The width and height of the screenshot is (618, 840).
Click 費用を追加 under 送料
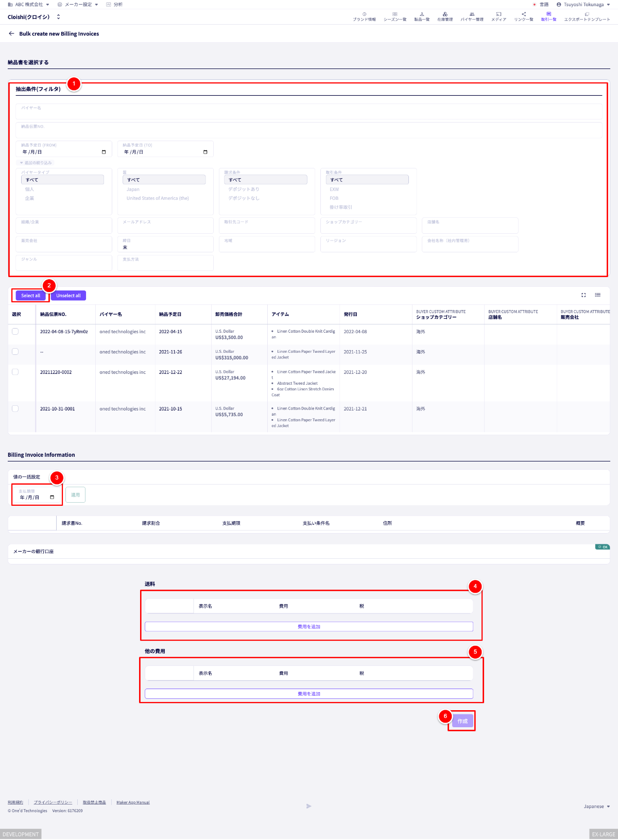(x=309, y=627)
